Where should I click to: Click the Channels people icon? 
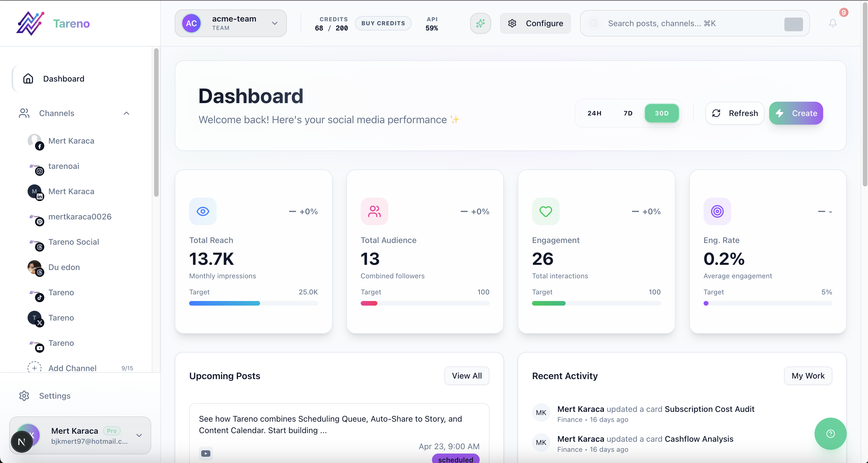coord(24,113)
